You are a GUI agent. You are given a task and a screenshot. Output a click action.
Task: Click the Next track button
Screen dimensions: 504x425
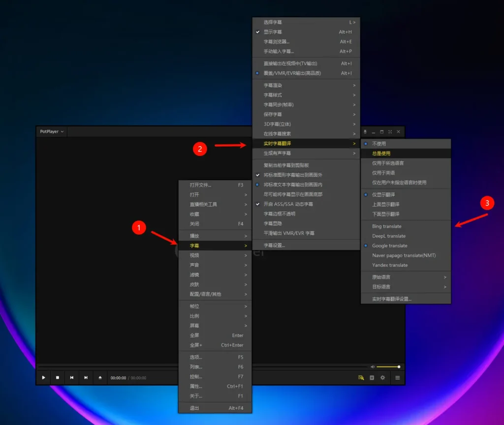click(x=86, y=378)
